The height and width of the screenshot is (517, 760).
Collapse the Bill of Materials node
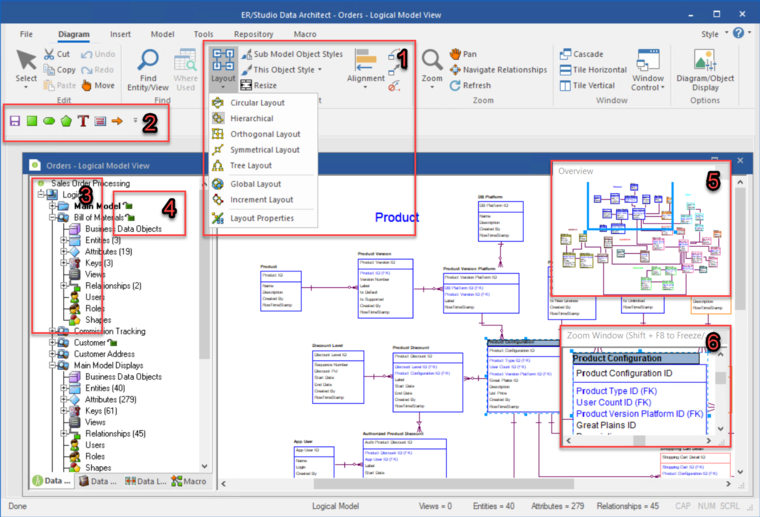[x=51, y=216]
